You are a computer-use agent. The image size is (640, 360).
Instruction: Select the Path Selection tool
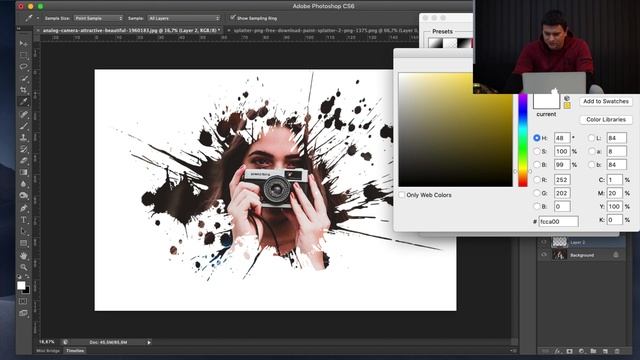(x=23, y=231)
